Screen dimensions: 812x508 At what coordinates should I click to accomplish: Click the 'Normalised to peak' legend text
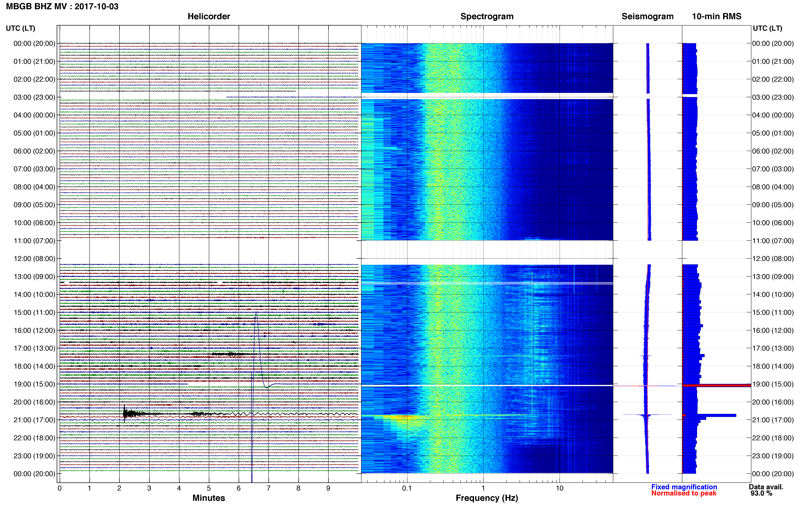(x=684, y=493)
